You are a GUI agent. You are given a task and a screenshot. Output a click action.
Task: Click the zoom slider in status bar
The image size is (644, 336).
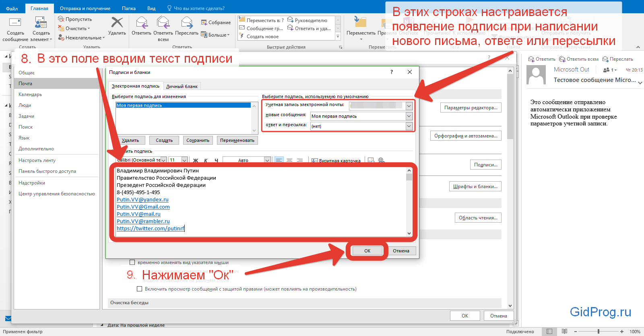tap(599, 332)
